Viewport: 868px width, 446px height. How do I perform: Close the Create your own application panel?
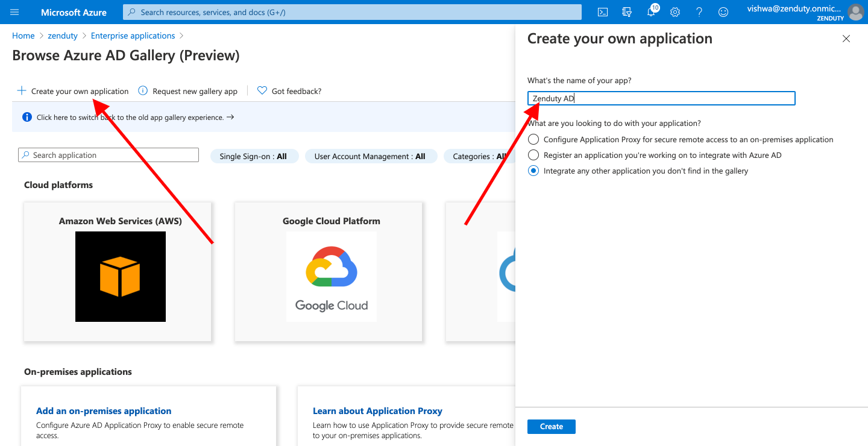[846, 39]
